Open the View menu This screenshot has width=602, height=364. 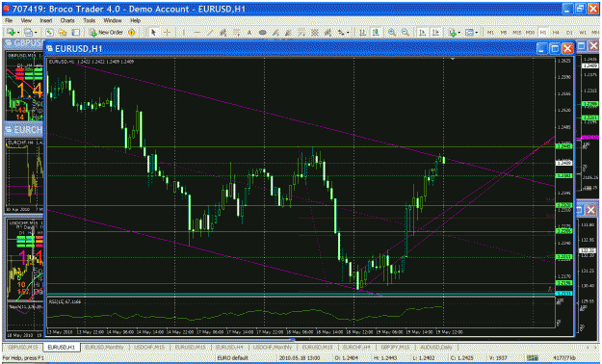tap(26, 20)
